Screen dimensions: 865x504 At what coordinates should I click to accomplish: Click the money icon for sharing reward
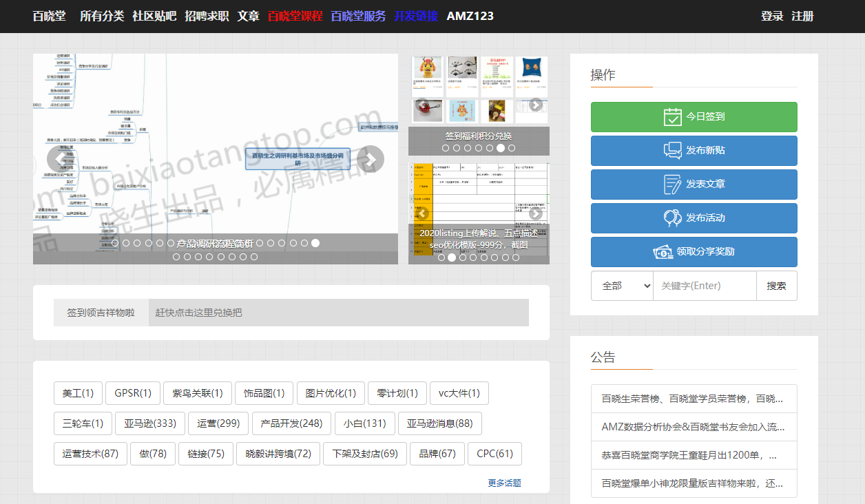tap(663, 252)
